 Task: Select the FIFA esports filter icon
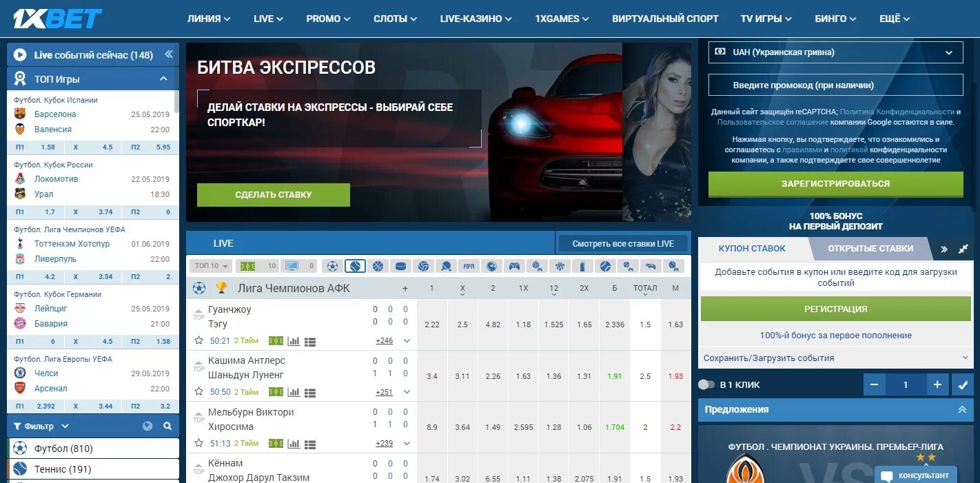(x=469, y=266)
